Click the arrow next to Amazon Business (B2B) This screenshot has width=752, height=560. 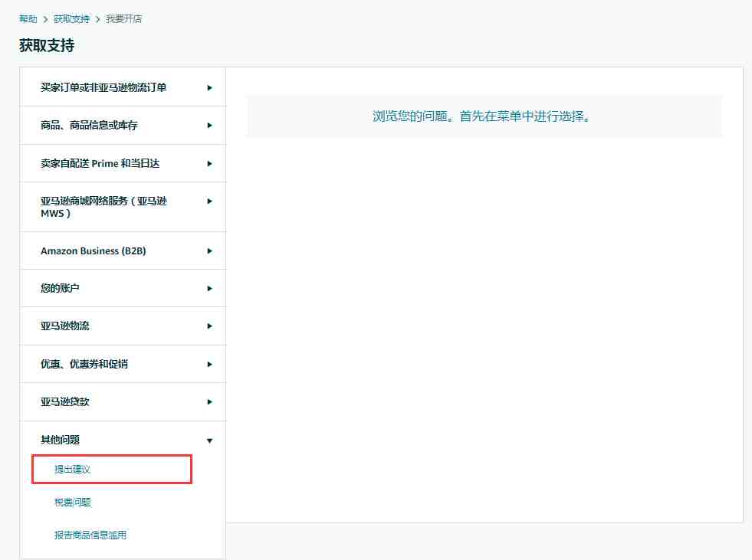click(x=209, y=251)
